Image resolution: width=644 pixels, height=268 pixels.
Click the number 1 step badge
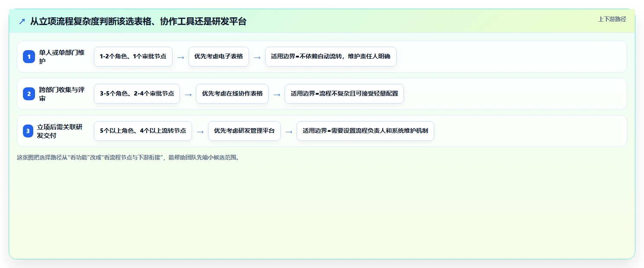point(29,57)
